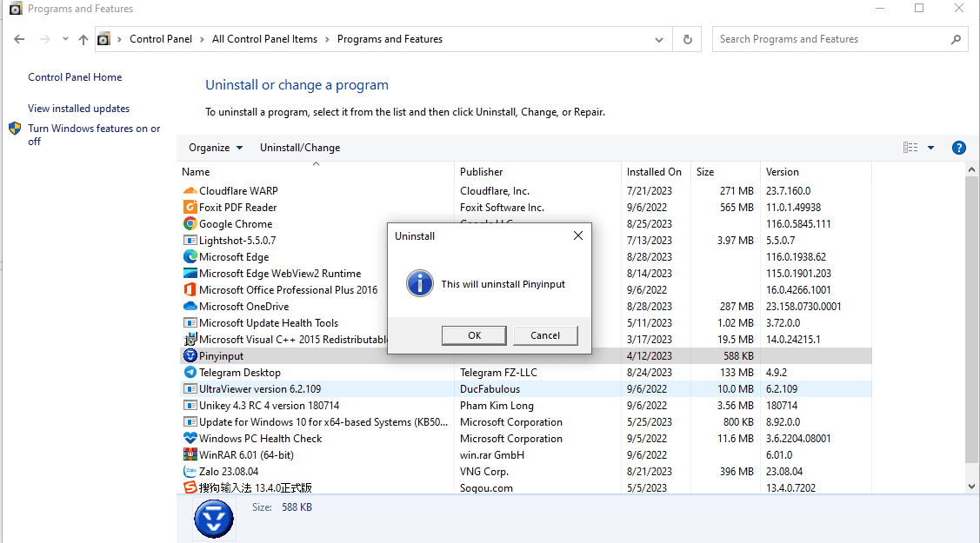Select the win.rar GmbH publisher cell
The image size is (980, 543).
[492, 455]
